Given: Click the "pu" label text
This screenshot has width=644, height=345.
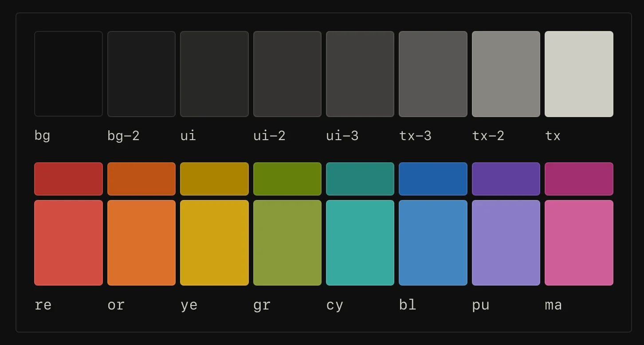Looking at the screenshot, I should click(x=481, y=306).
